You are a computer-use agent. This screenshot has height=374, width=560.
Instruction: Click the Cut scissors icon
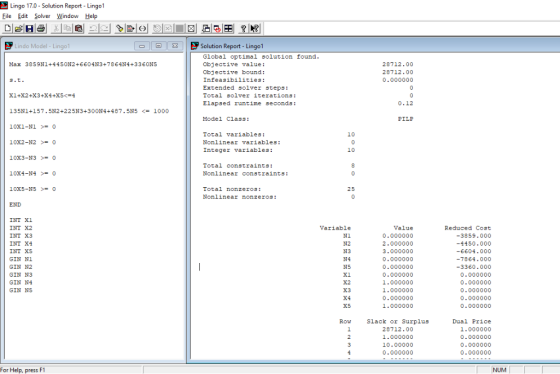(56, 29)
